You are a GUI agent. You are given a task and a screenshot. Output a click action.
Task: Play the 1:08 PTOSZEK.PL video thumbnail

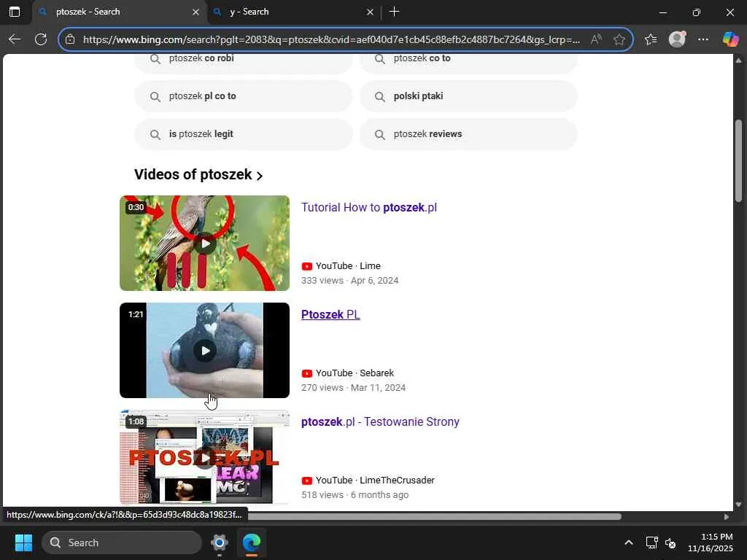point(204,458)
